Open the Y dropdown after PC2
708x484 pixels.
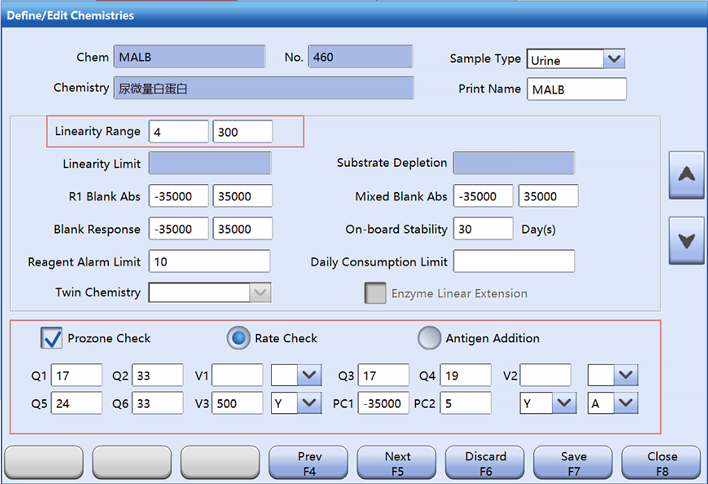click(x=564, y=403)
